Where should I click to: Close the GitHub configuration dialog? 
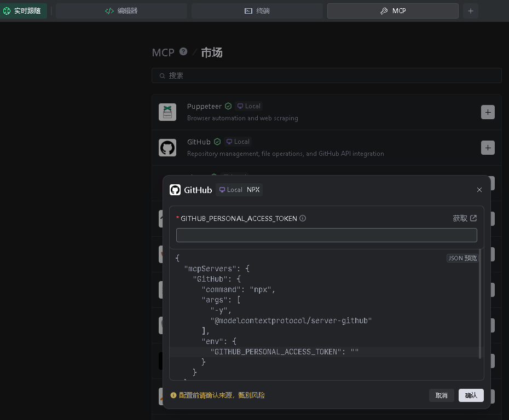(479, 190)
